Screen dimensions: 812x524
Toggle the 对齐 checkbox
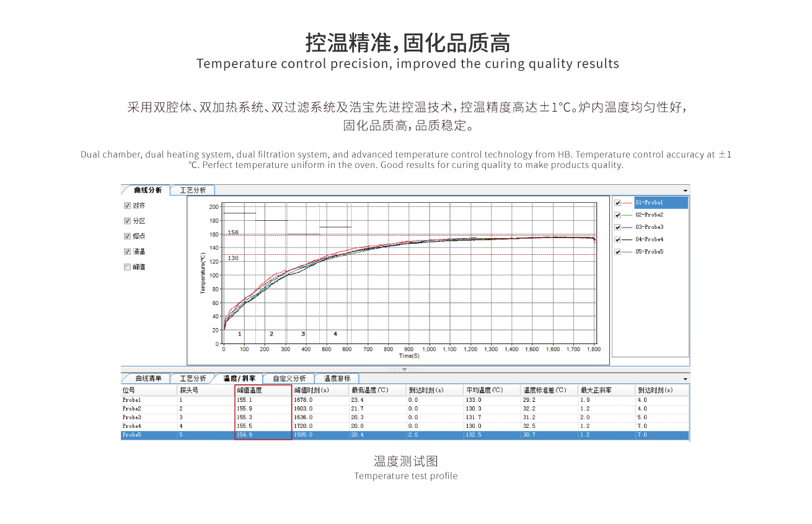[127, 206]
